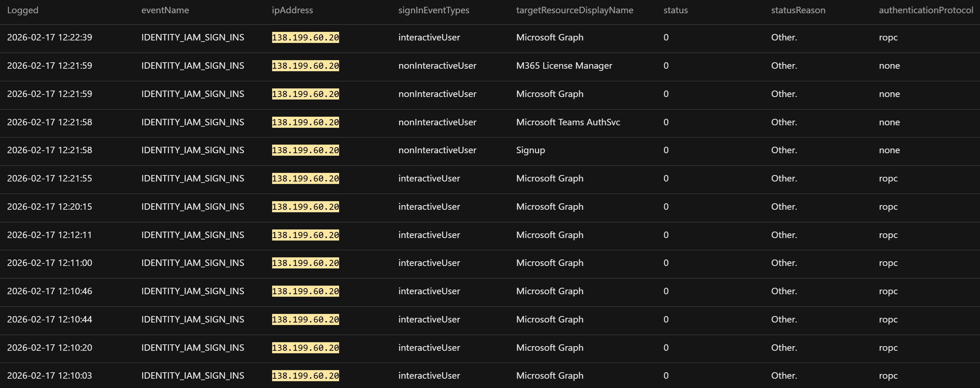Select the row logged at 12:20:15
The height and width of the screenshot is (388, 980).
point(49,207)
